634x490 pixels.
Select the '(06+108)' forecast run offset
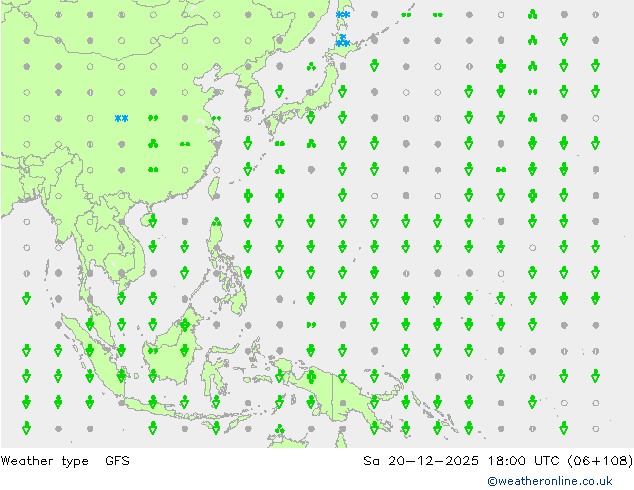[x=600, y=460]
